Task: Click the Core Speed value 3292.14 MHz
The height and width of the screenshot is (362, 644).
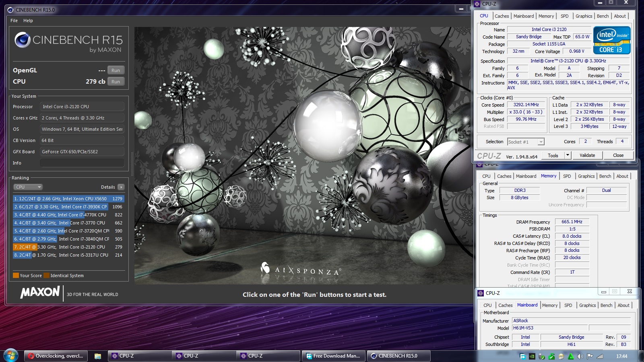Action: pyautogui.click(x=526, y=105)
